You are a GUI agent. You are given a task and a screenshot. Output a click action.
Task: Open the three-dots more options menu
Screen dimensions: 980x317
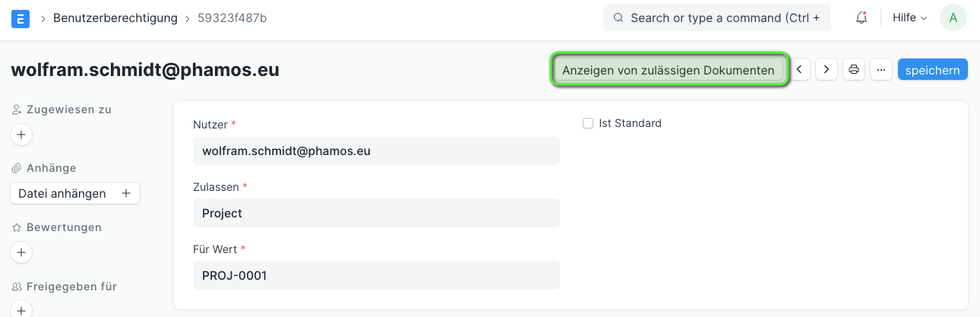click(x=881, y=69)
